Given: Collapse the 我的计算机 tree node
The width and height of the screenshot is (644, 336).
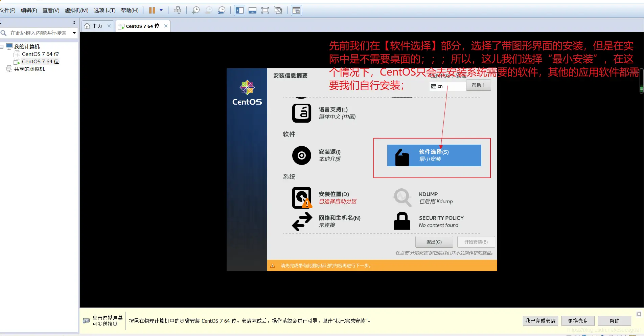Looking at the screenshot, I should tap(2, 47).
